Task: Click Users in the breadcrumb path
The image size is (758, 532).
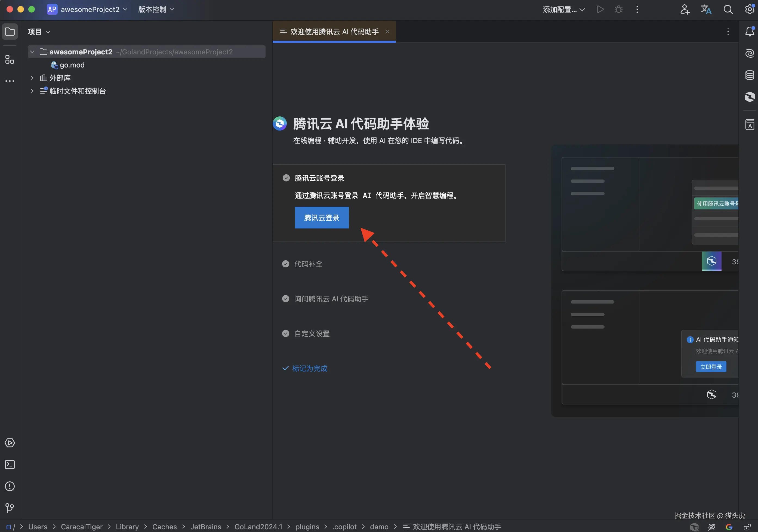Action: tap(38, 527)
